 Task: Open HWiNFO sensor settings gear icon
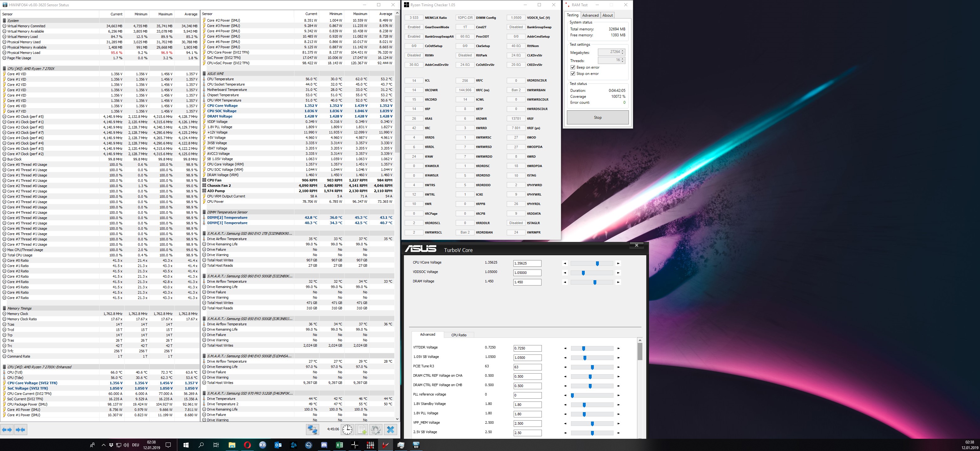pos(376,430)
